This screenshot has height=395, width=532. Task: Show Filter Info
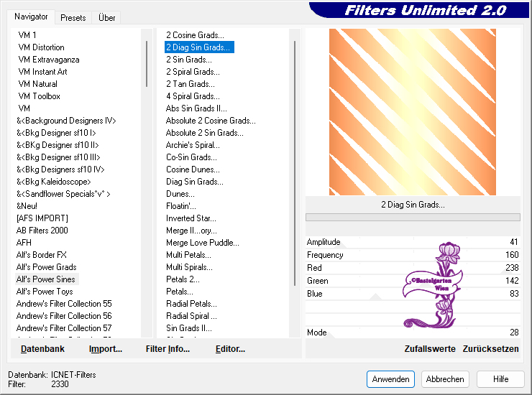[168, 349]
